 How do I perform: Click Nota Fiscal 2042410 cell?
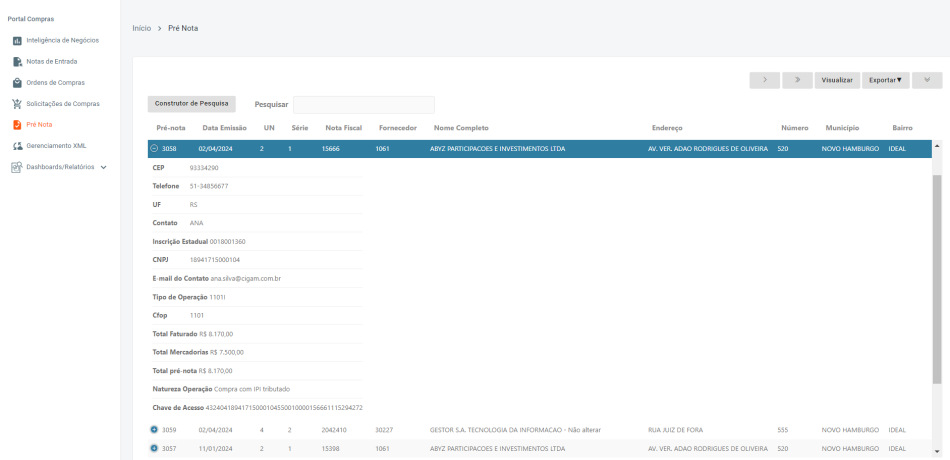click(334, 430)
